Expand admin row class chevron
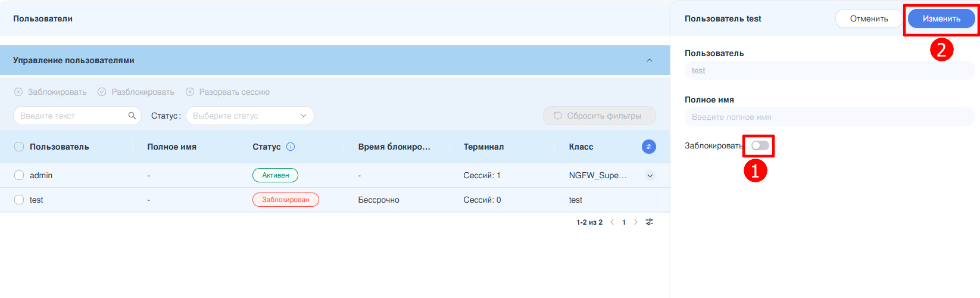Viewport: 980px width, 298px height. click(650, 175)
